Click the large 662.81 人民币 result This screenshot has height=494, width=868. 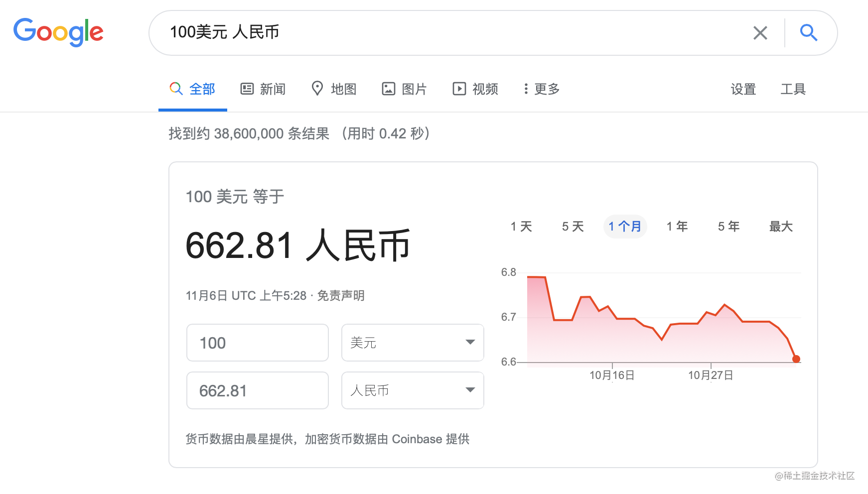coord(298,246)
